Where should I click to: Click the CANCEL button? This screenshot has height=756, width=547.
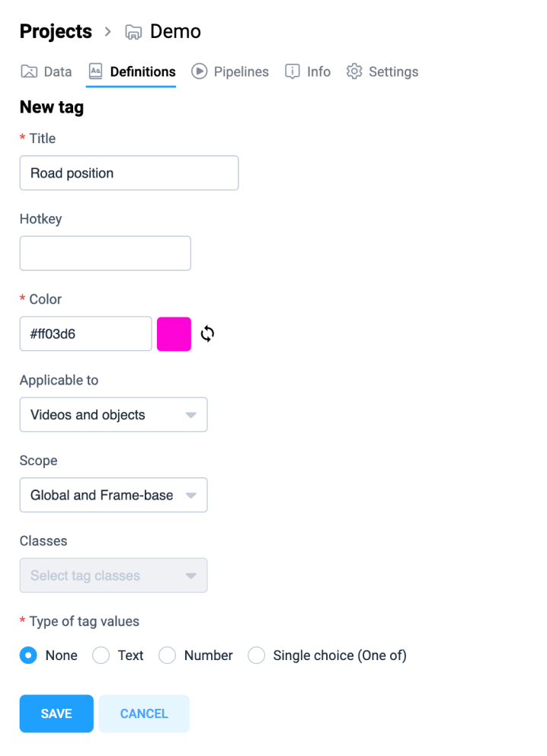144,713
